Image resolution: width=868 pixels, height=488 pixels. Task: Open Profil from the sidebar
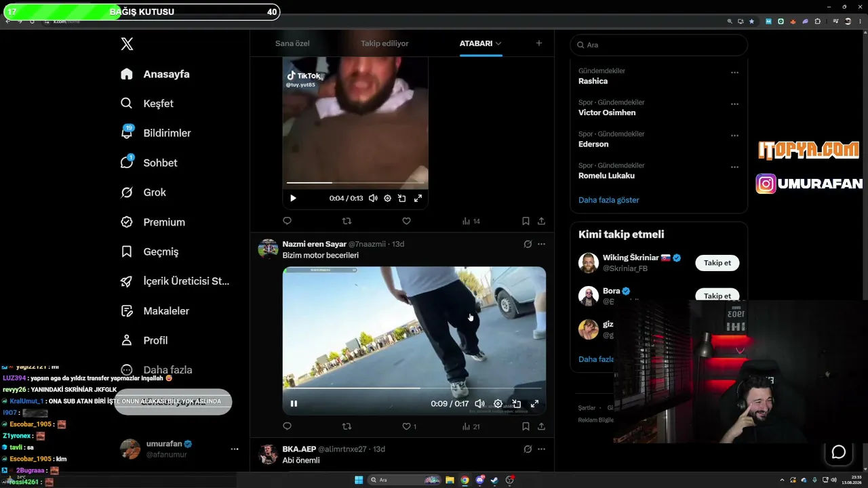(144, 340)
